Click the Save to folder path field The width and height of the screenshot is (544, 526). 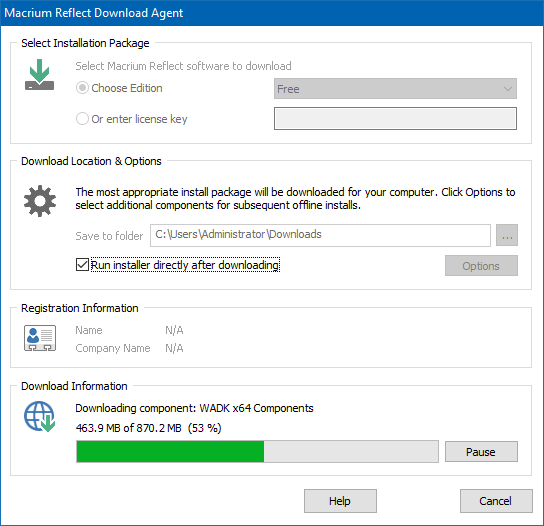320,235
